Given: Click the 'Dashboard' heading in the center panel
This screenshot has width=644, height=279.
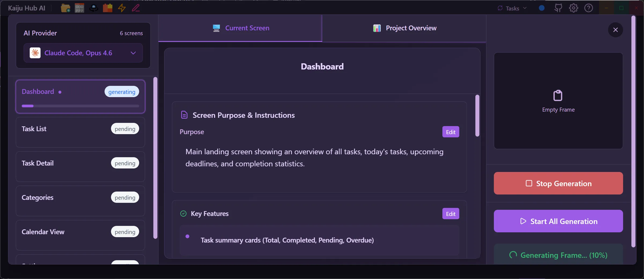Looking at the screenshot, I should coord(322,66).
